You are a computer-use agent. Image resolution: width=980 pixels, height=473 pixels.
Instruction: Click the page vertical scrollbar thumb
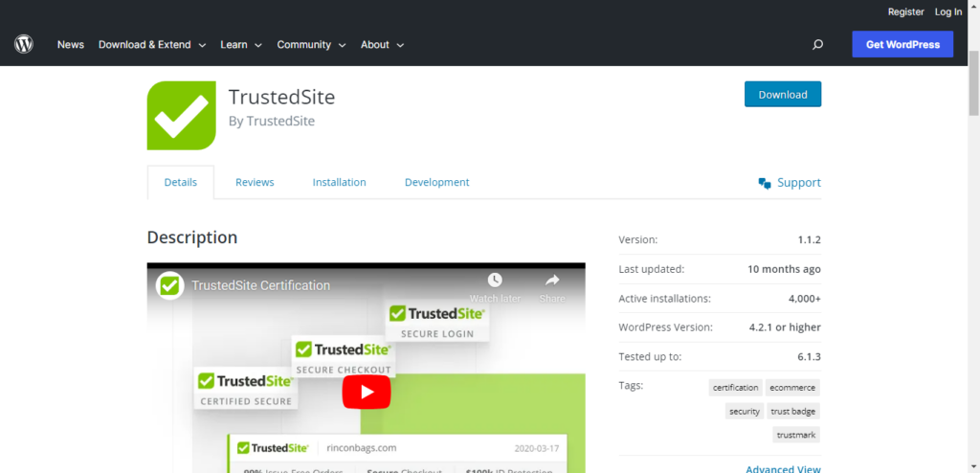[x=973, y=83]
